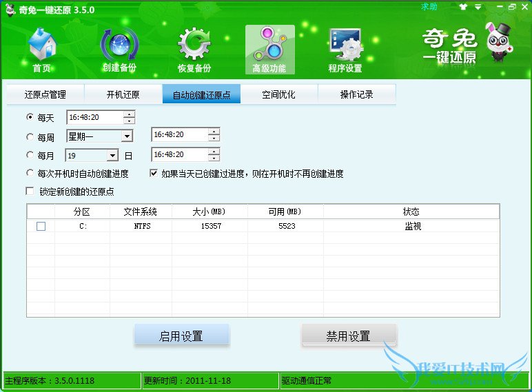Decrease the 每月 time with down spinner
This screenshot has height=392, width=532.
click(x=214, y=158)
